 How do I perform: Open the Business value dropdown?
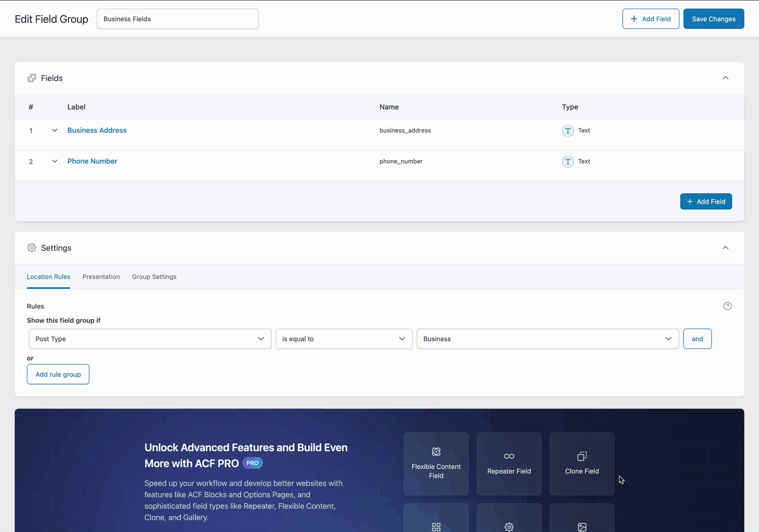click(547, 338)
